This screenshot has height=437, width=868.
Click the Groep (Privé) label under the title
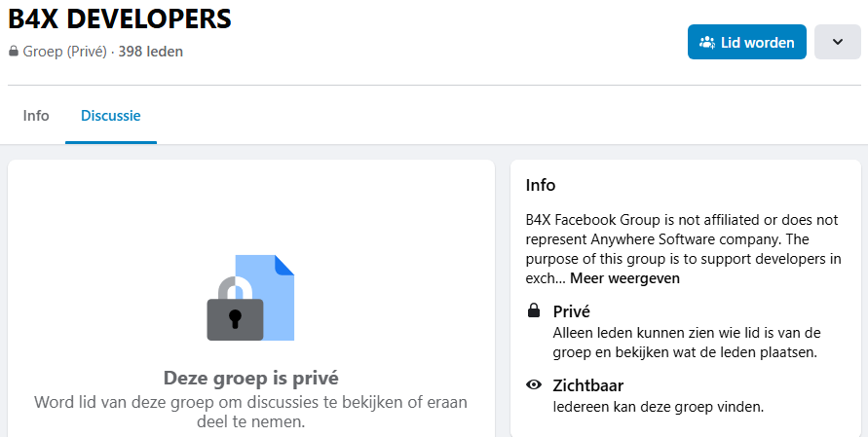pos(64,52)
